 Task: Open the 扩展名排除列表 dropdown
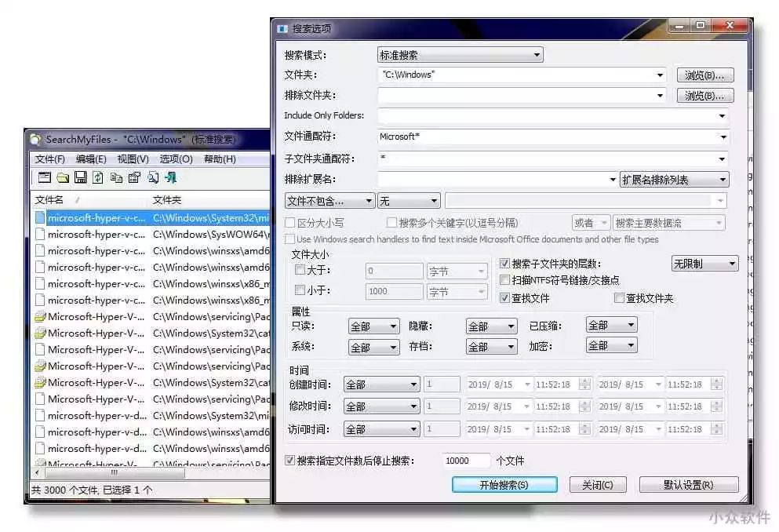point(675,180)
